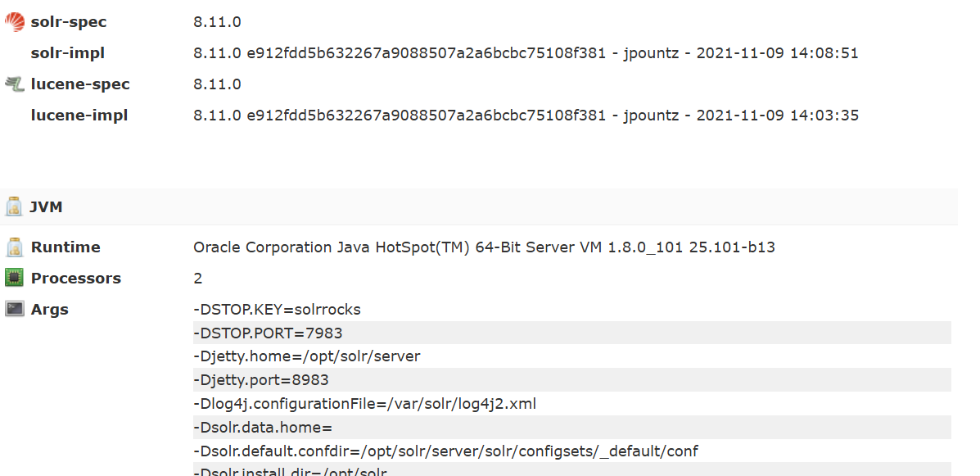
Task: Click the Java icon beside Runtime
Action: click(15, 247)
